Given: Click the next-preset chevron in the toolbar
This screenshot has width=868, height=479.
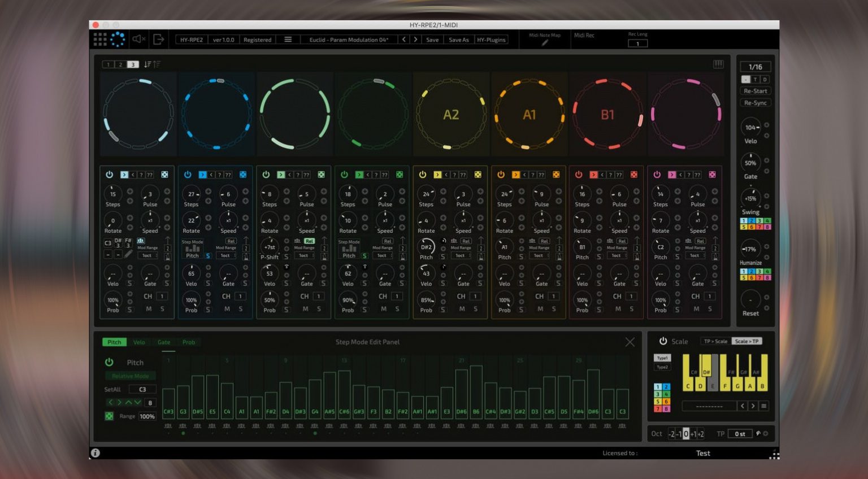Looking at the screenshot, I should tap(415, 40).
